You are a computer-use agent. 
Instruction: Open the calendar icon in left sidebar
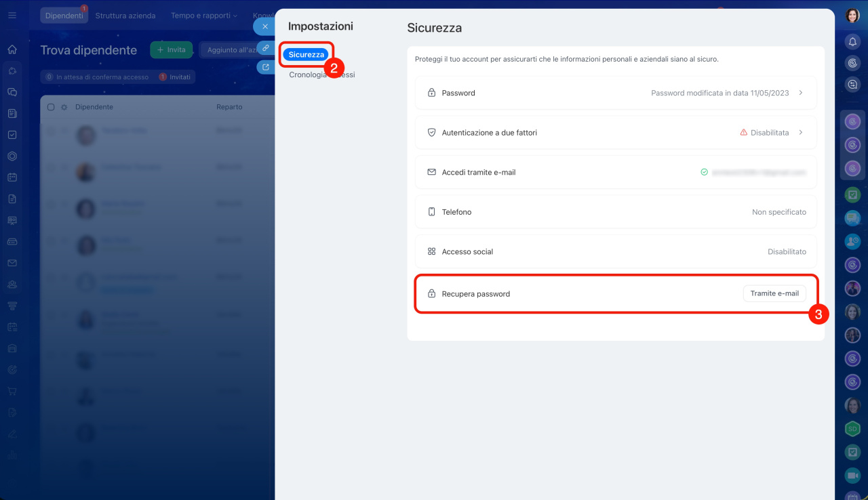(12, 178)
